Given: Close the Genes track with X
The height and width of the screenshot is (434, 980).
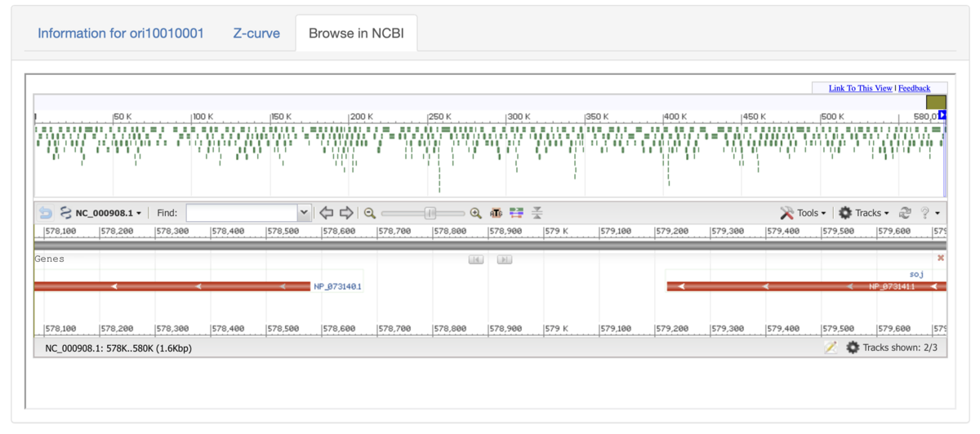Looking at the screenshot, I should [x=941, y=258].
